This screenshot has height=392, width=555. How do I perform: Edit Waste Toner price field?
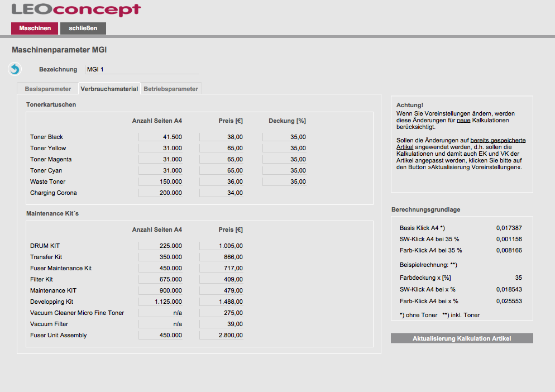tap(221, 181)
